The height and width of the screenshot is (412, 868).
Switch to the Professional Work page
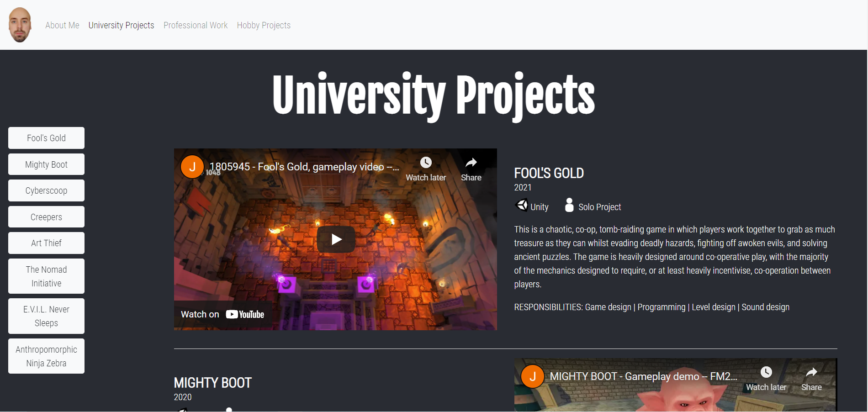click(196, 25)
